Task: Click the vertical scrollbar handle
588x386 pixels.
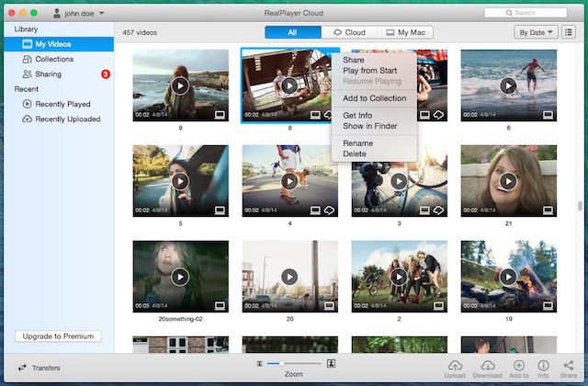Action: coord(580,206)
